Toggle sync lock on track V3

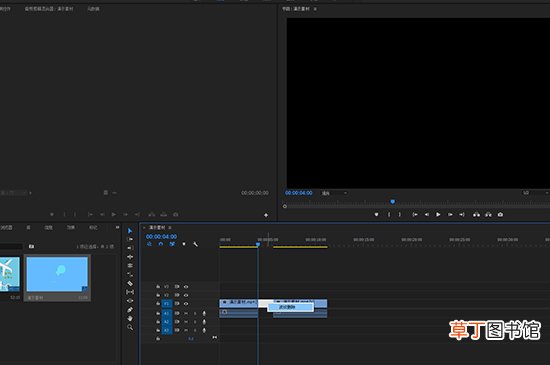click(x=177, y=286)
